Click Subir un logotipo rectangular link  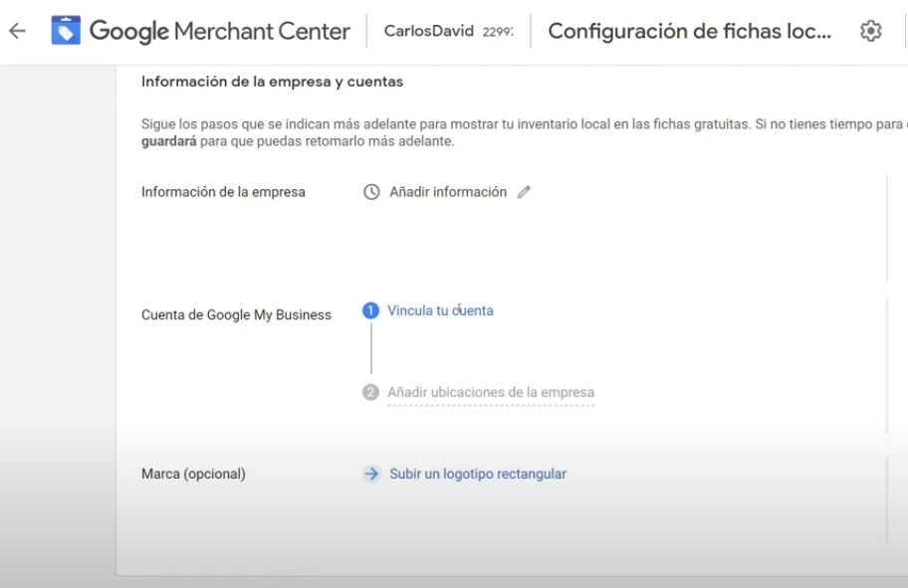click(477, 474)
